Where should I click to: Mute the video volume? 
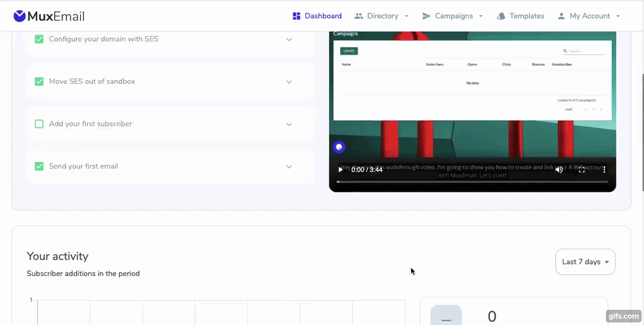[x=559, y=169]
